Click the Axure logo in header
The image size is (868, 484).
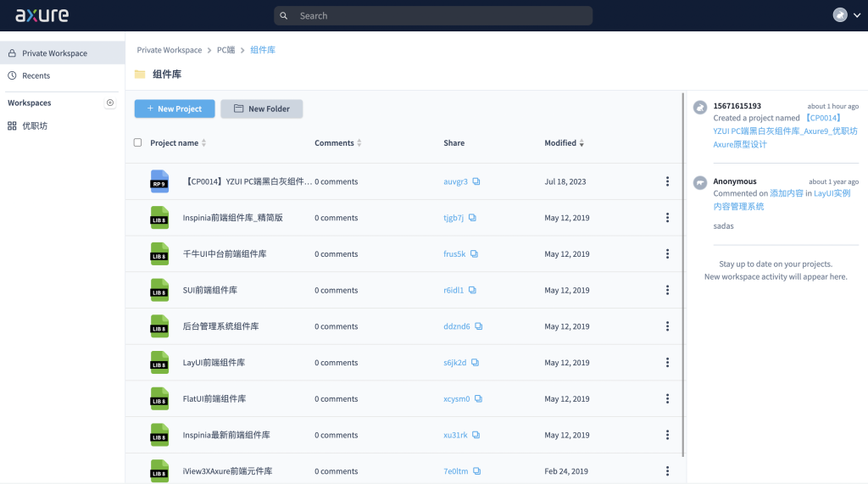point(42,15)
